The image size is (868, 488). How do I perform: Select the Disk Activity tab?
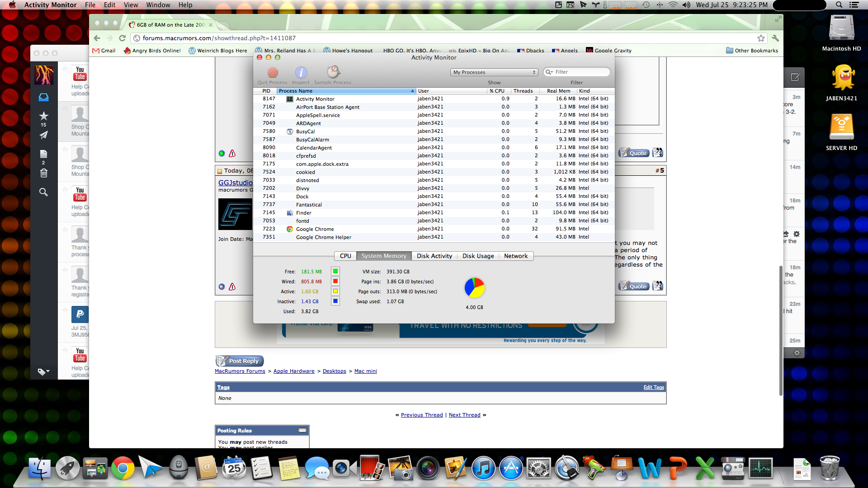coord(434,256)
